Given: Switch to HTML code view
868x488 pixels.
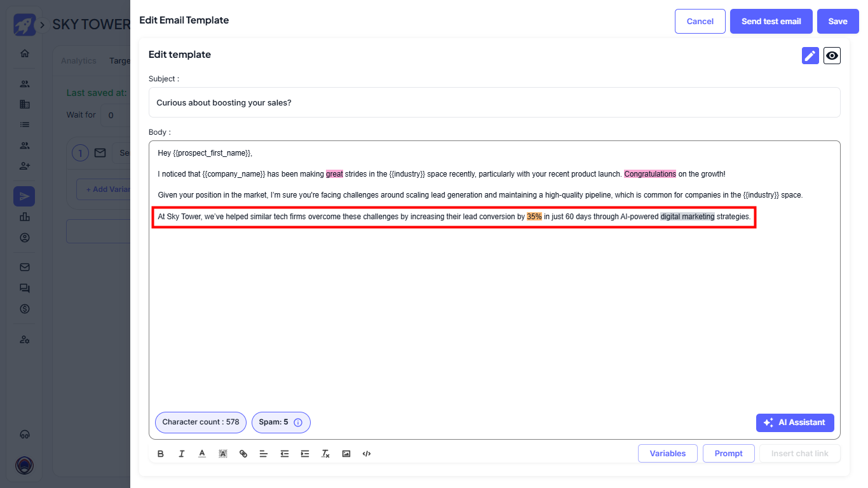Looking at the screenshot, I should tap(367, 454).
